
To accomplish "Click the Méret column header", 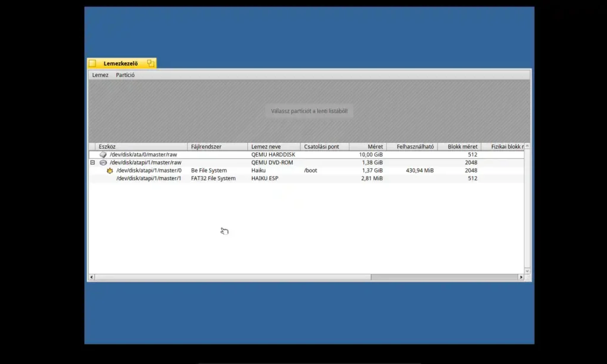I will click(368, 146).
